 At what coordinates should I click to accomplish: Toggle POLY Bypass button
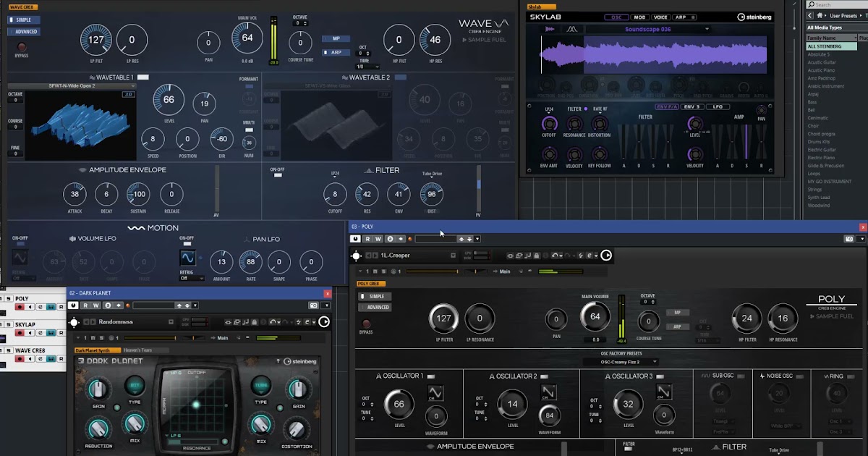point(365,324)
